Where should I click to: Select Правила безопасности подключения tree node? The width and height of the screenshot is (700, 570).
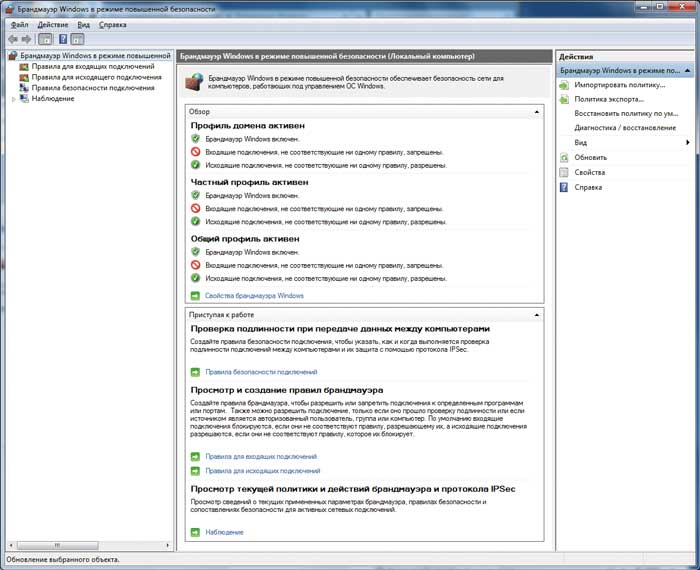(x=93, y=88)
